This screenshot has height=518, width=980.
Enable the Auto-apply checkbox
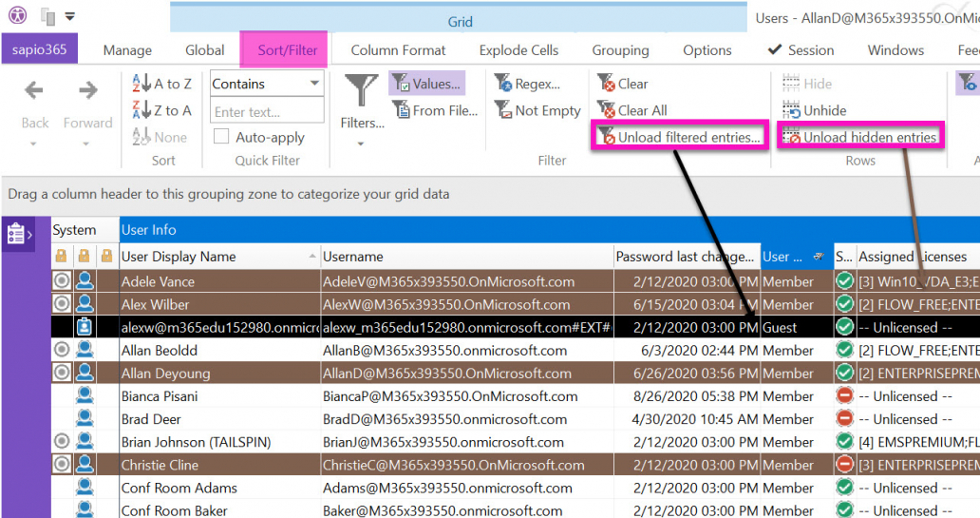coord(221,136)
